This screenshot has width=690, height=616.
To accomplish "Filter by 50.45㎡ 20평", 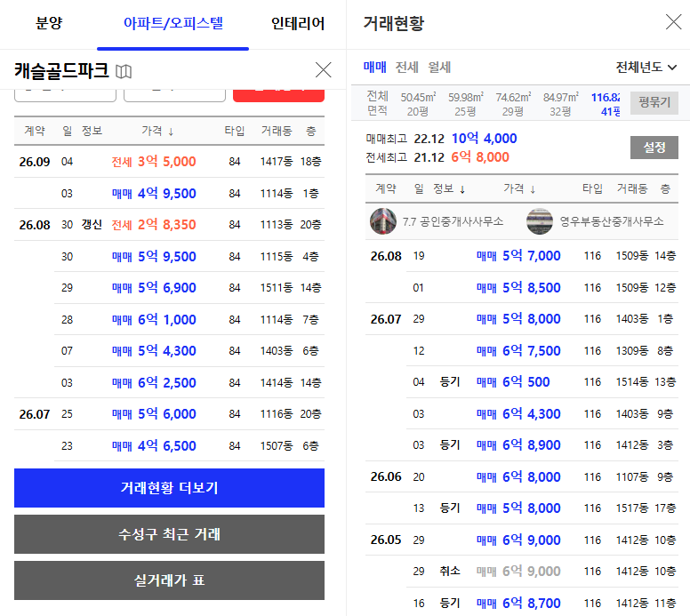I will pyautogui.click(x=418, y=104).
